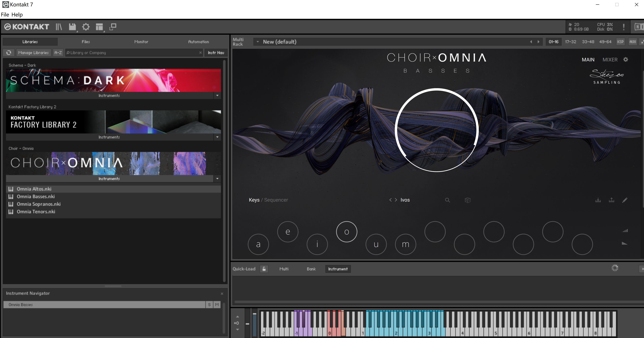This screenshot has width=644, height=338.
Task: Click the import/download preset icon
Action: (x=598, y=200)
